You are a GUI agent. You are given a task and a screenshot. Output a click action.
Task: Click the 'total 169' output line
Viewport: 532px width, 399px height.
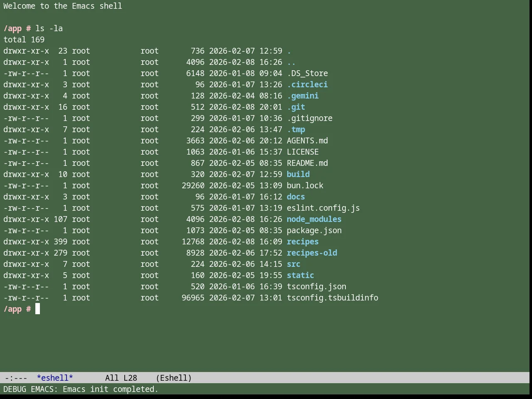coord(24,39)
